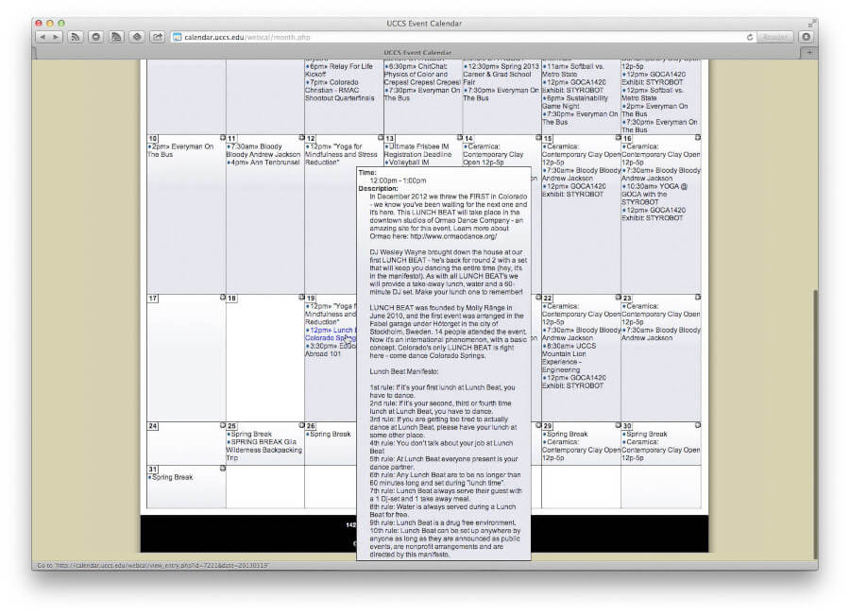Screen dimensions: 850x616
Task: Click the share arrow toolbar icon
Action: (x=157, y=38)
